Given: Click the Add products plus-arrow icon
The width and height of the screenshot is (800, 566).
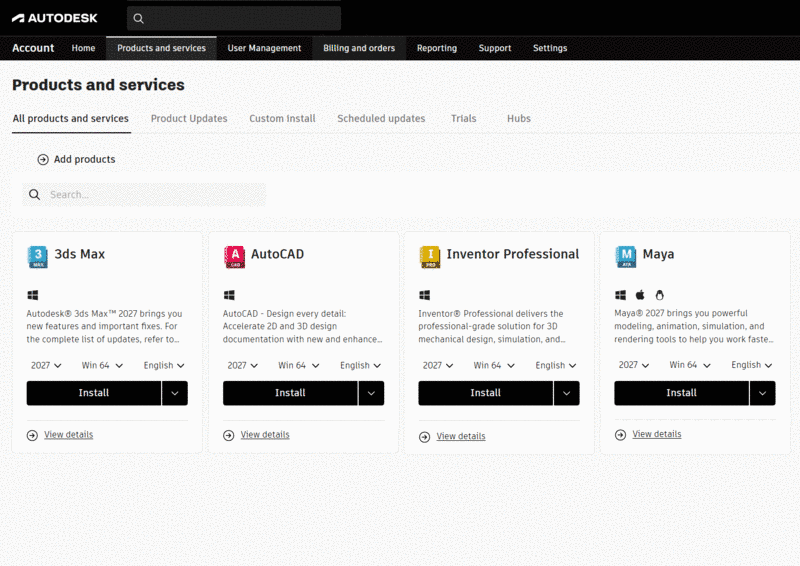Looking at the screenshot, I should [43, 159].
